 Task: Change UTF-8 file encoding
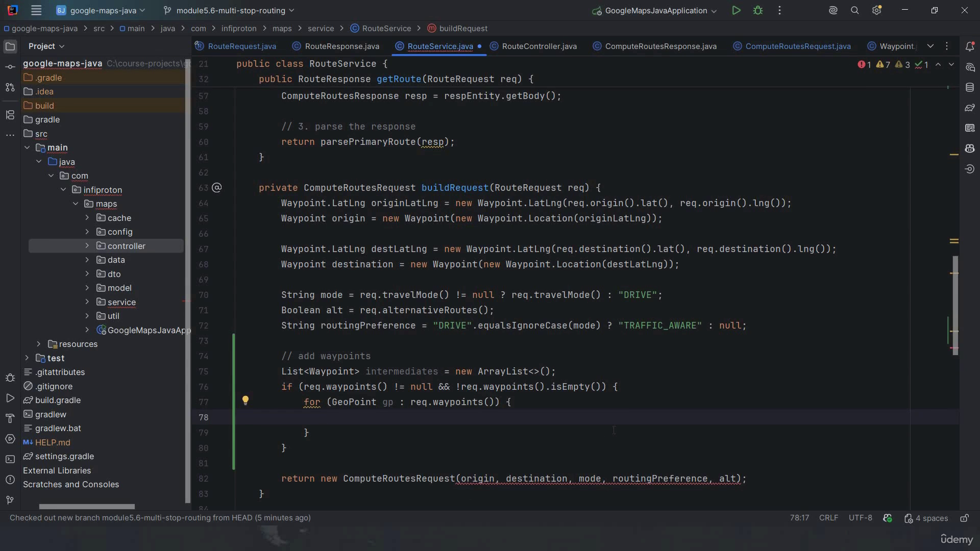tap(860, 518)
